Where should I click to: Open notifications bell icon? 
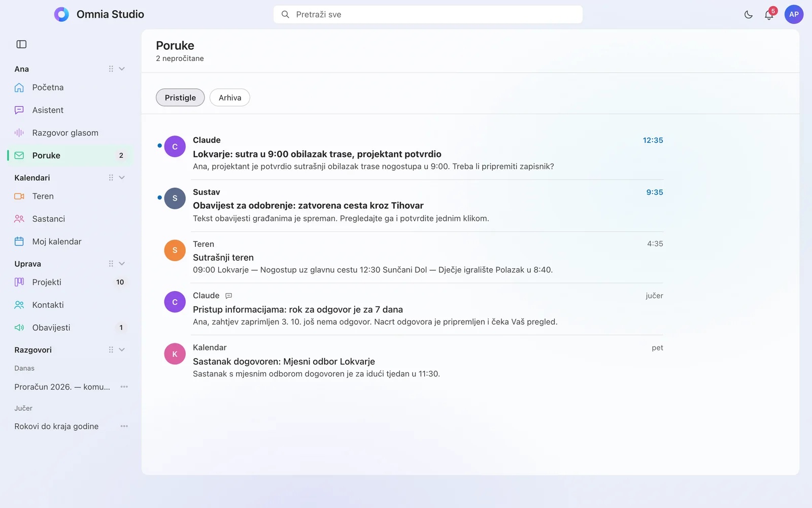769,15
